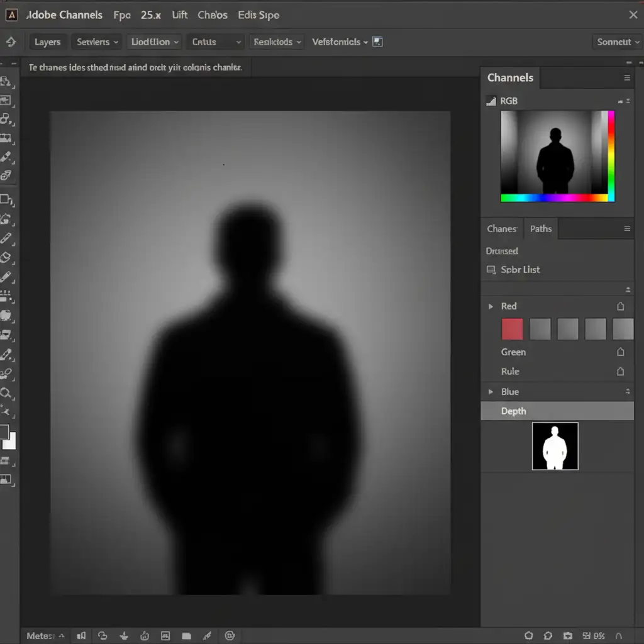Screen dimensions: 644x644
Task: Select the Eraser tool in toolbar
Action: pos(6,257)
